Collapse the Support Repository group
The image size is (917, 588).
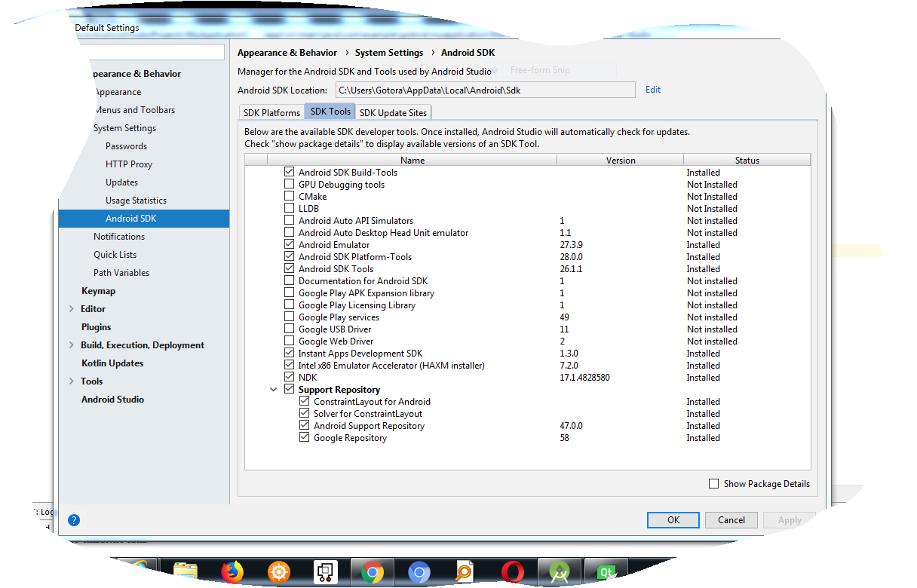pos(273,390)
